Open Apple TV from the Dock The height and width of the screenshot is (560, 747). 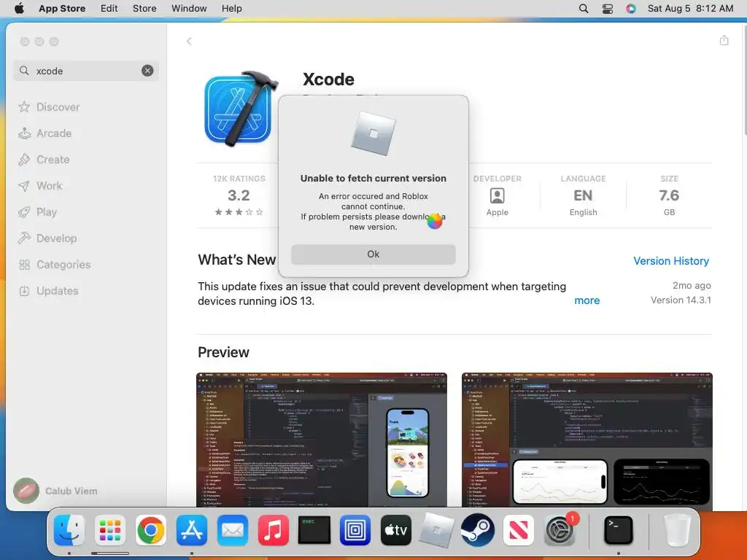pyautogui.click(x=396, y=530)
